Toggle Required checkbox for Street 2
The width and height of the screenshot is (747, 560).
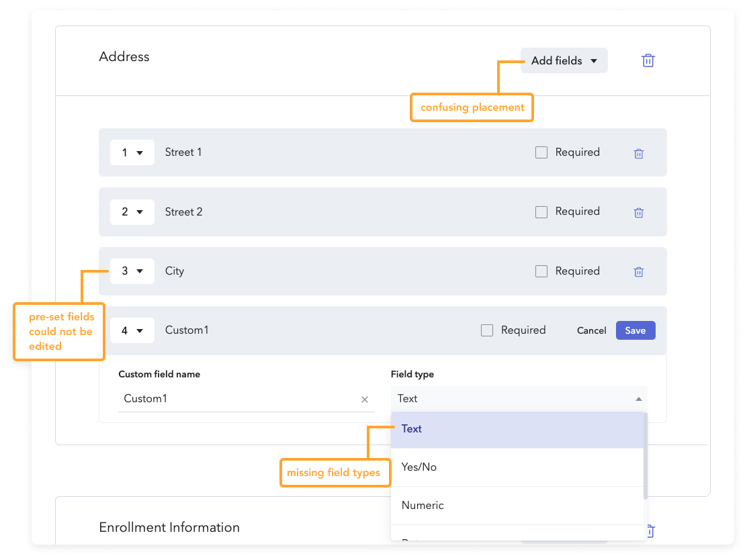541,212
